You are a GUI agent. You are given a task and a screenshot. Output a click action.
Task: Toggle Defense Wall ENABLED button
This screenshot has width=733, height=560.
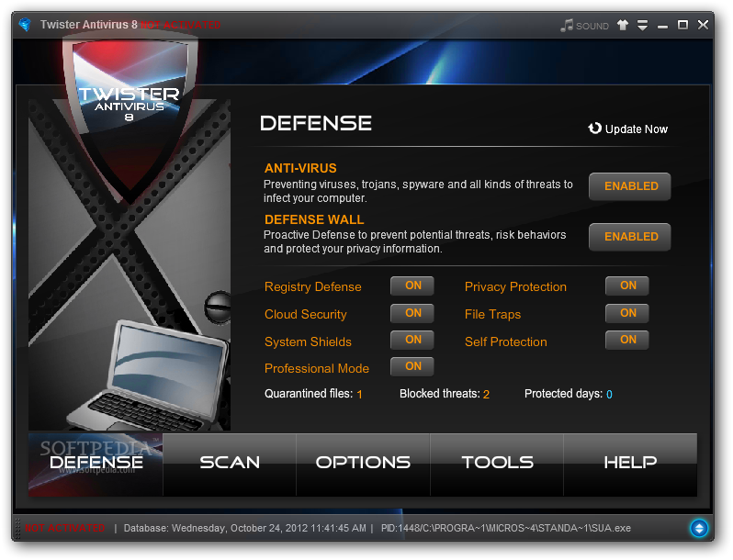[x=630, y=237]
